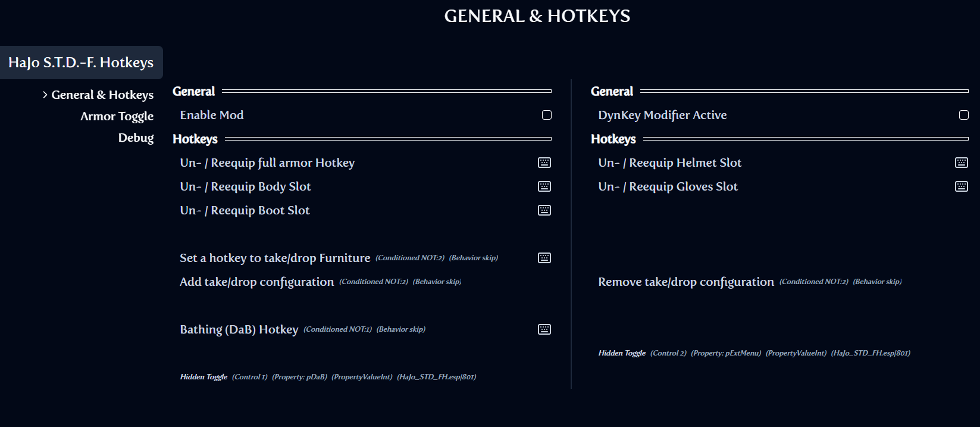The height and width of the screenshot is (427, 980).
Task: Open the General & Hotkeys page
Action: point(102,95)
